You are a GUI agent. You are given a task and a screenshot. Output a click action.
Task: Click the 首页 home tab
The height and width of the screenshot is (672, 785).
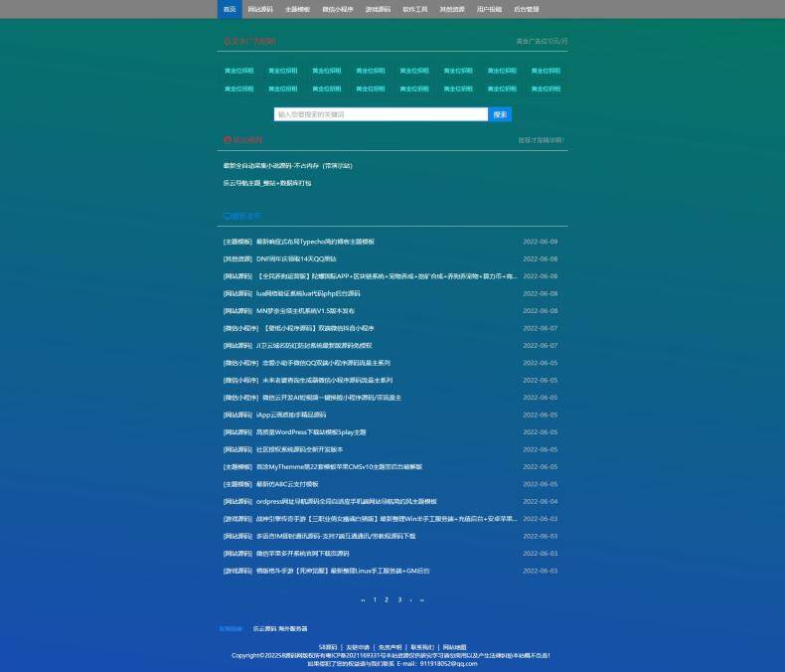pyautogui.click(x=230, y=9)
